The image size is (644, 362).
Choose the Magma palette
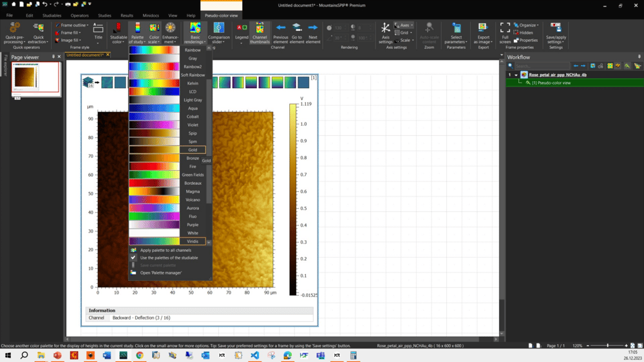pyautogui.click(x=167, y=191)
